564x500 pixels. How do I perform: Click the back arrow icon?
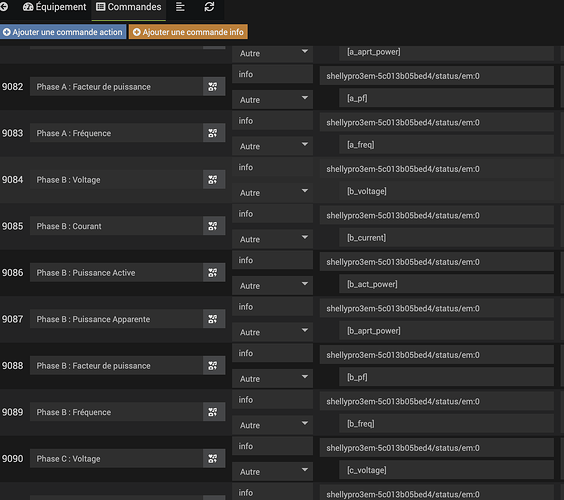[x=4, y=7]
